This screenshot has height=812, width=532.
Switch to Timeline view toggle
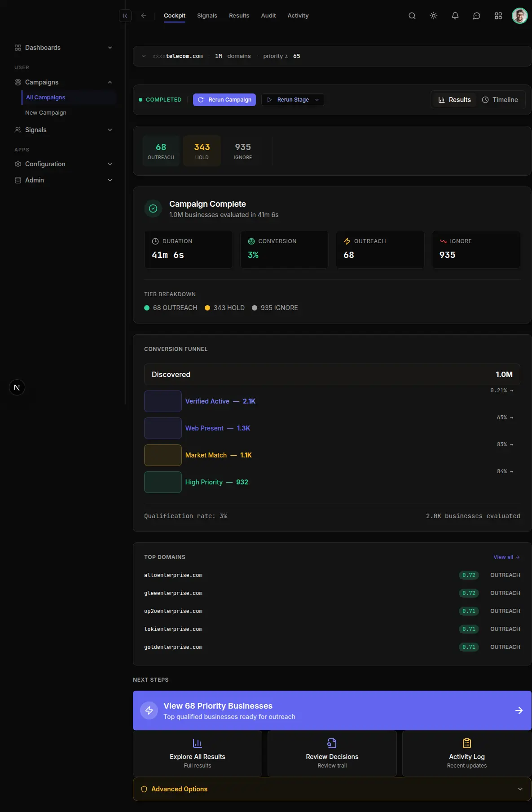click(500, 100)
